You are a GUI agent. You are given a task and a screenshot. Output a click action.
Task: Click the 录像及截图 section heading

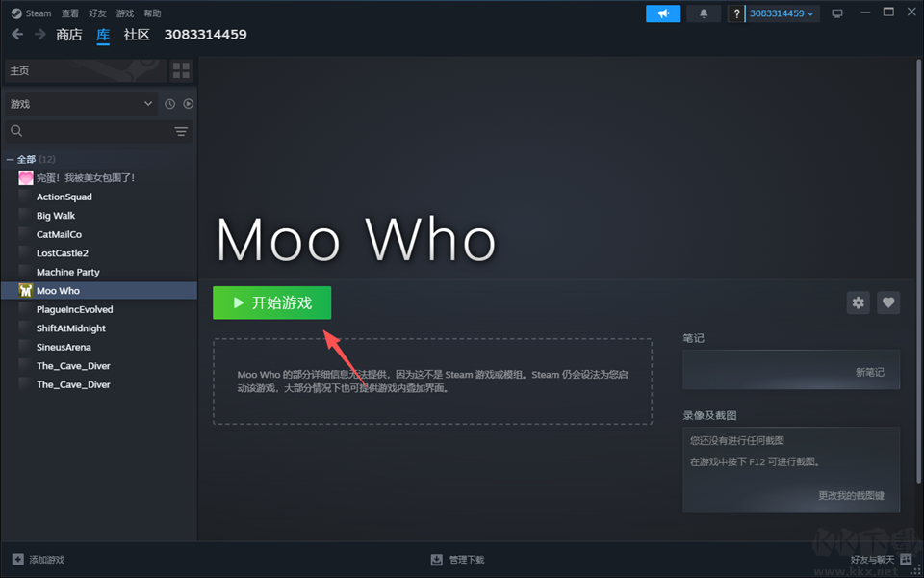point(710,416)
